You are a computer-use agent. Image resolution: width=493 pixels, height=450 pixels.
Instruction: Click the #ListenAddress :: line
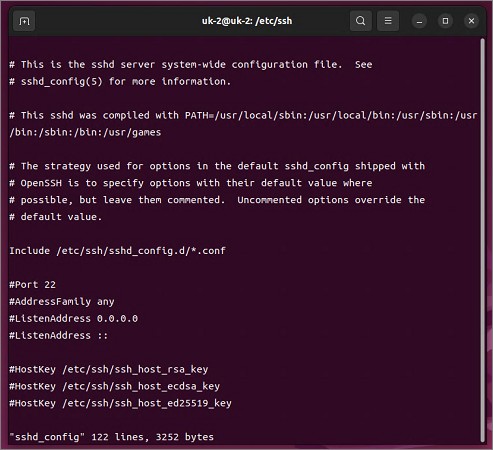coord(59,335)
